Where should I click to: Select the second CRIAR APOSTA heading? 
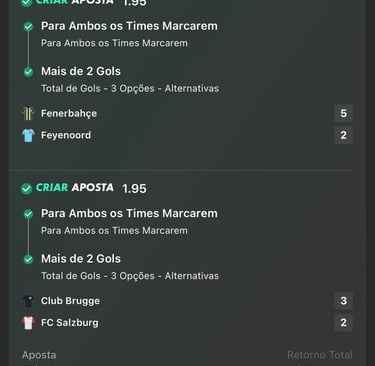click(75, 188)
